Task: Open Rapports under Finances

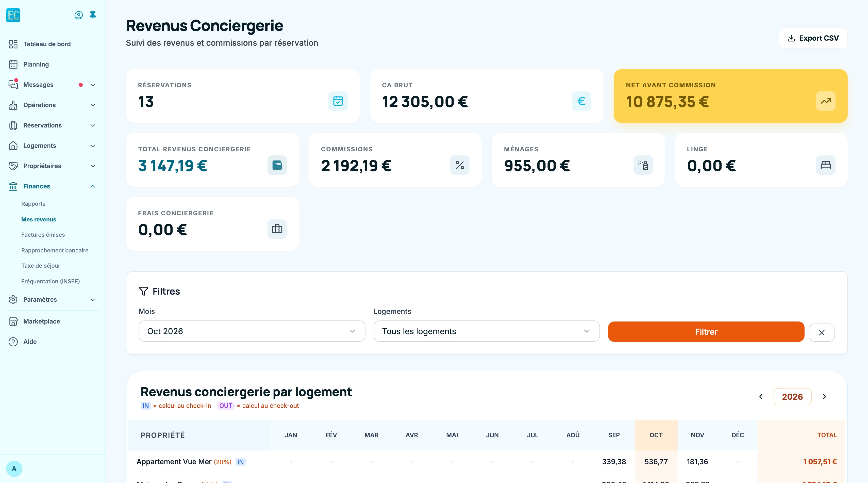Action: coord(33,204)
